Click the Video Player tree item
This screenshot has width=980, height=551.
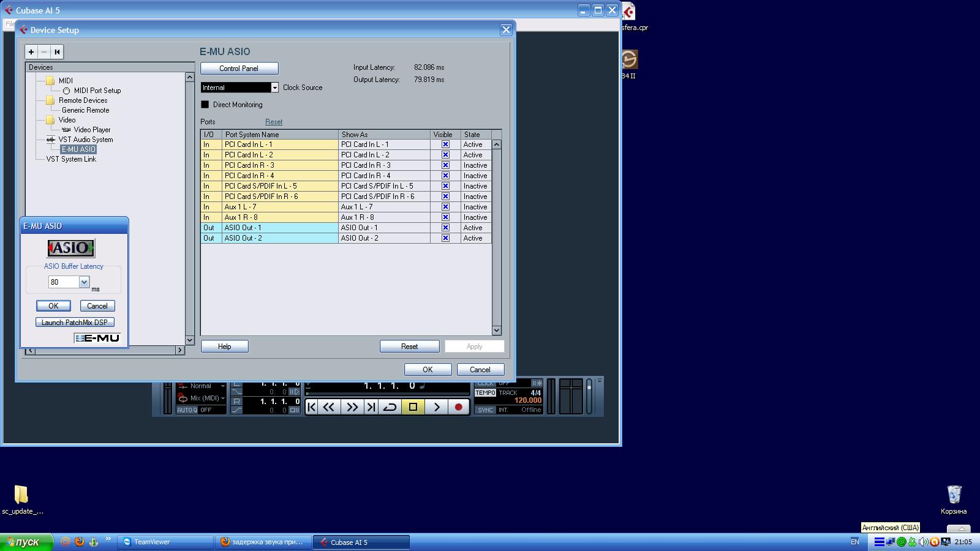(x=92, y=130)
